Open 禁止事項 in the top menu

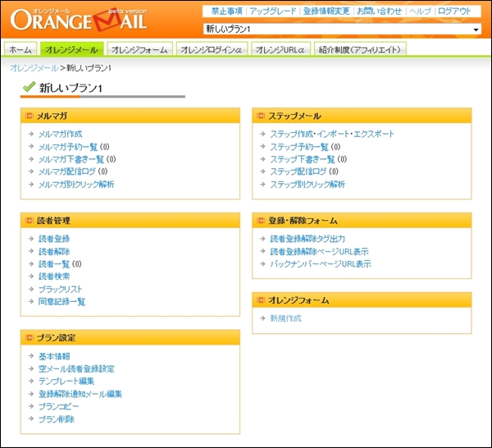[x=227, y=11]
